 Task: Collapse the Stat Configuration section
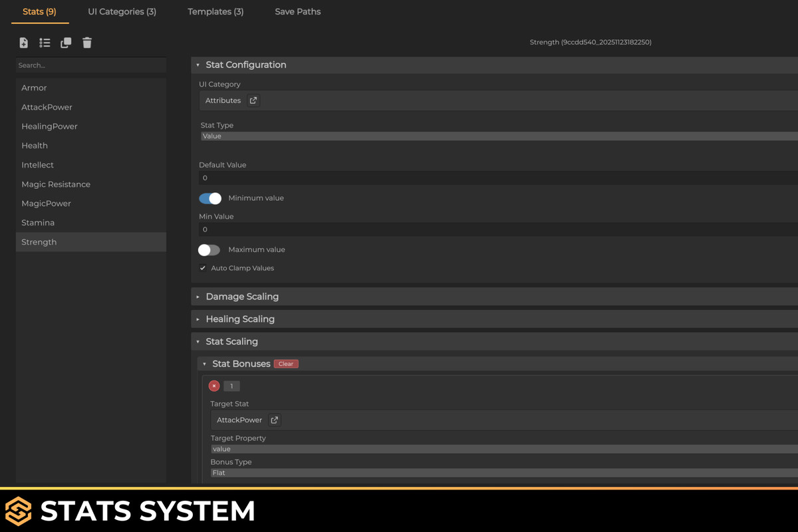[246, 65]
